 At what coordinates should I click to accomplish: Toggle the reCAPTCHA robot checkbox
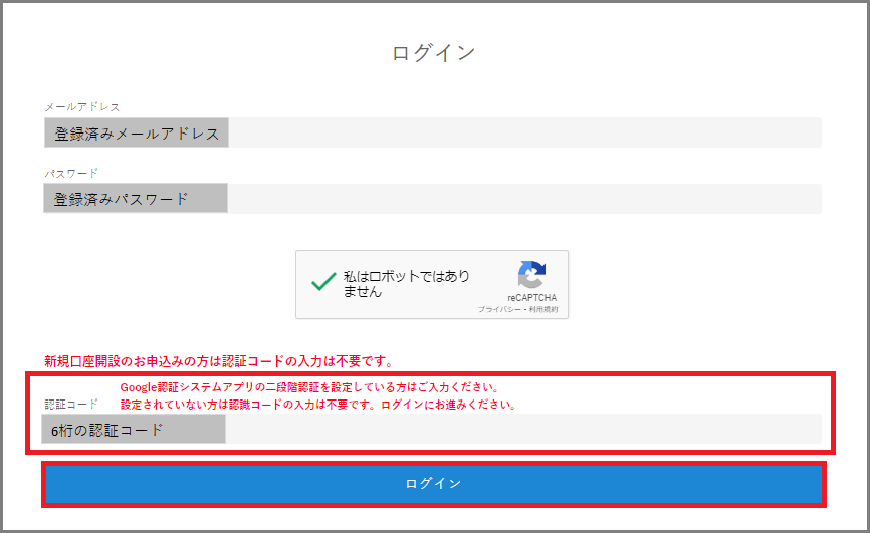323,282
